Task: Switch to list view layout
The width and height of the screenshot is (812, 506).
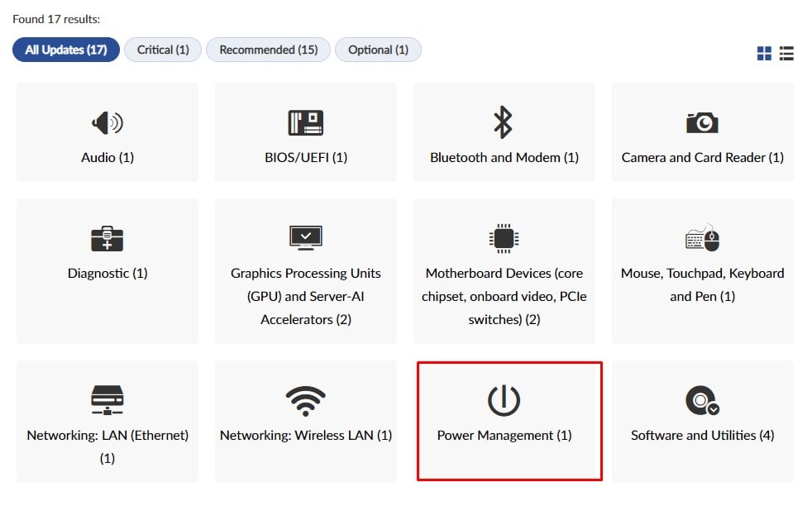Action: tap(786, 53)
